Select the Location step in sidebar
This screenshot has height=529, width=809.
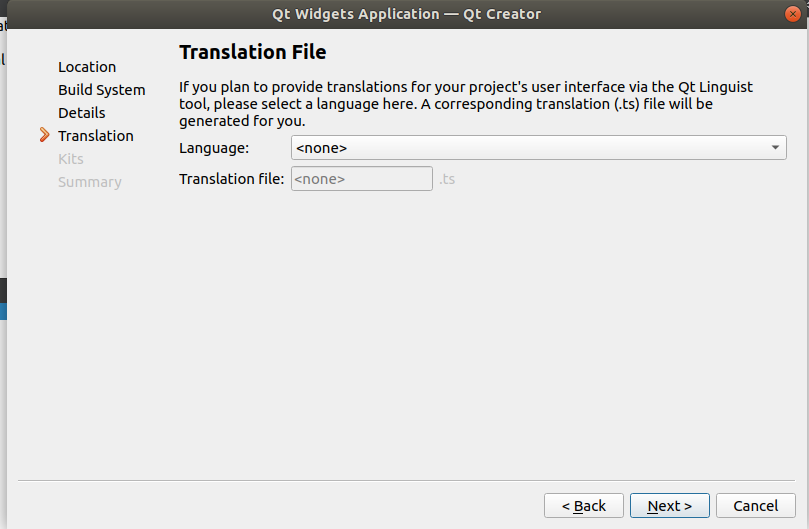coord(87,67)
